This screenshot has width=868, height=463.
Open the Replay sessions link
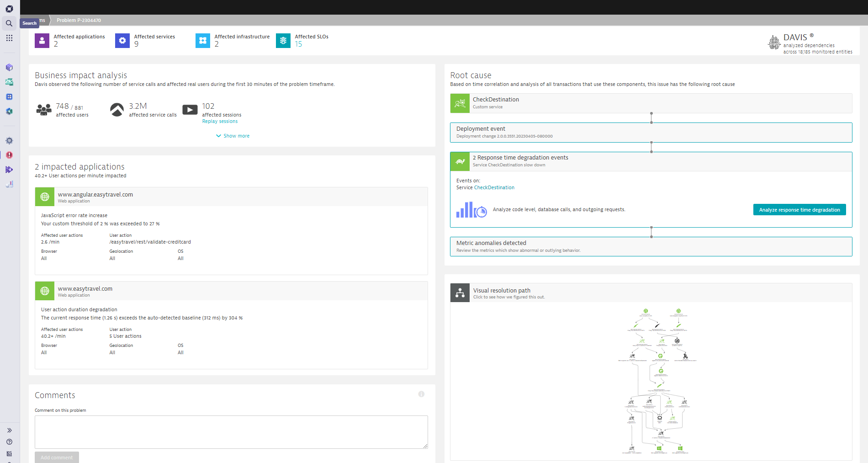(220, 122)
